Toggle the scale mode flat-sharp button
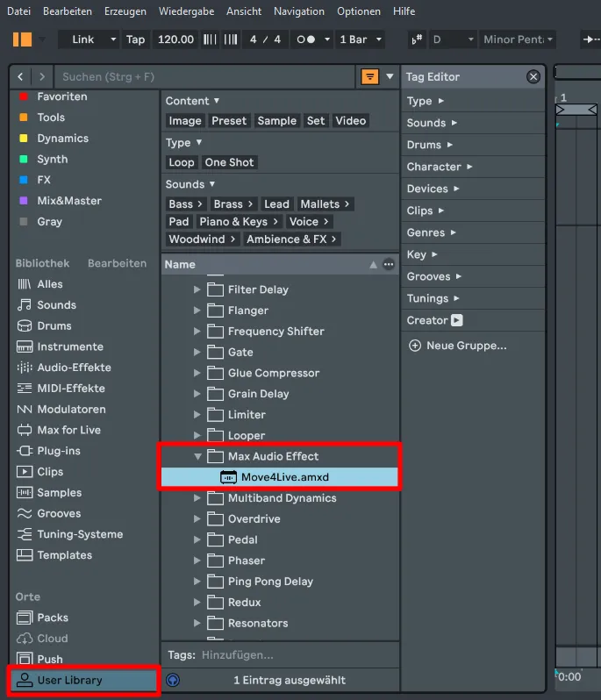Screen dimensions: 601x700 pyautogui.click(x=417, y=39)
